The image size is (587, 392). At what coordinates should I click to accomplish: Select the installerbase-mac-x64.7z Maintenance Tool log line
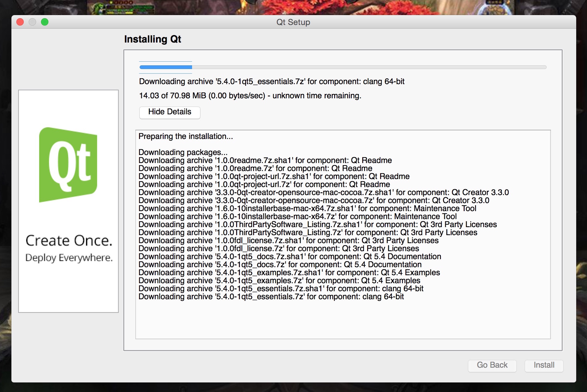pyautogui.click(x=298, y=216)
